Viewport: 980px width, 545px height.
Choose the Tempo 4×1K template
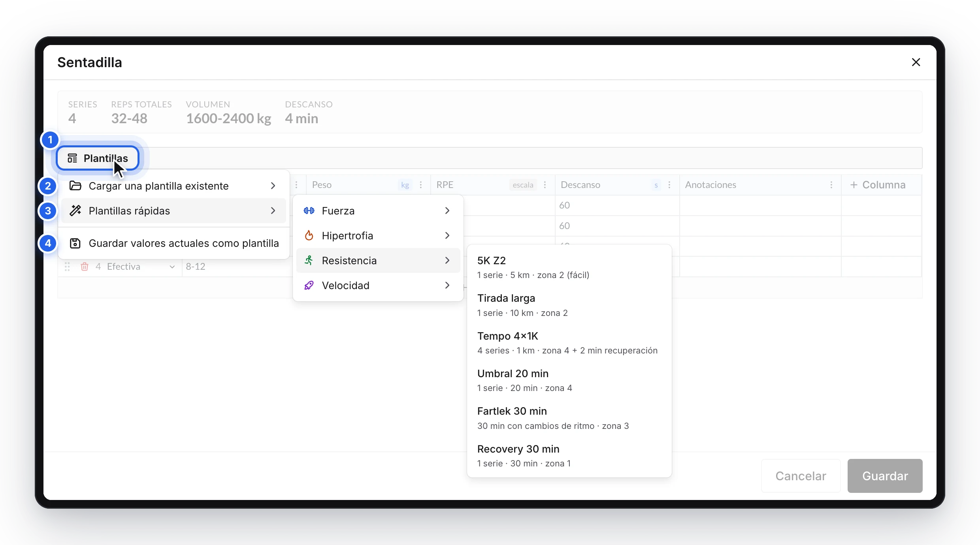point(569,343)
